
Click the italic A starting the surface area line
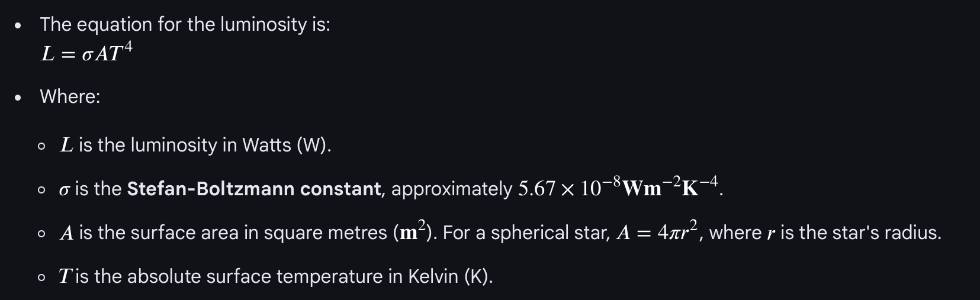click(67, 233)
